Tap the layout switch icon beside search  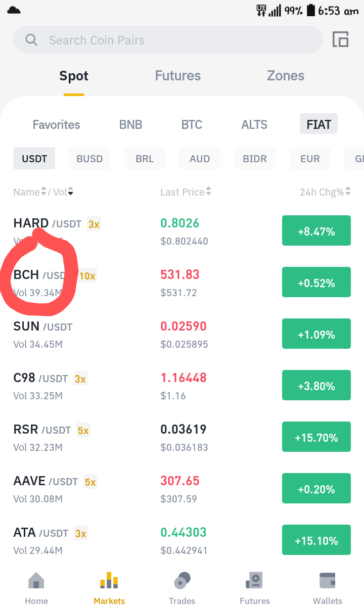[x=340, y=39]
